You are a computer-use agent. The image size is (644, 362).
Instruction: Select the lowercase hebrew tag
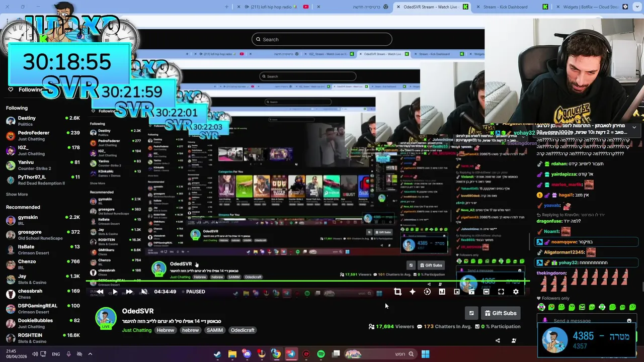(191, 330)
